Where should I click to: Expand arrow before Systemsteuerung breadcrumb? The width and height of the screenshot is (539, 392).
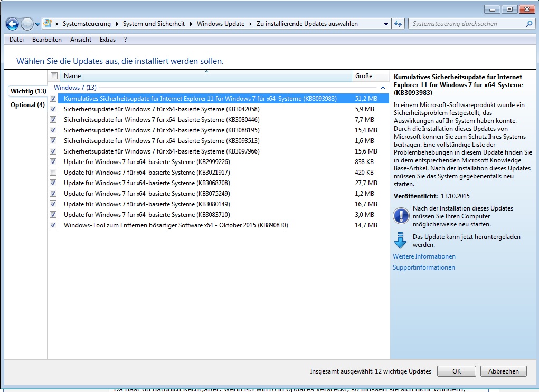point(56,24)
